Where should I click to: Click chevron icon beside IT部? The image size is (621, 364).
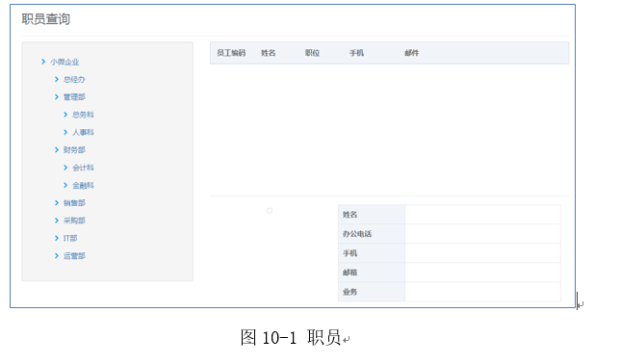click(x=56, y=238)
